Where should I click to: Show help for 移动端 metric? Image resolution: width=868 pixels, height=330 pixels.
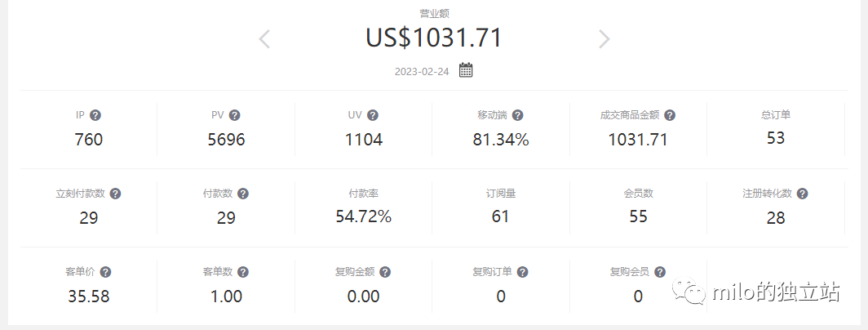tap(517, 115)
